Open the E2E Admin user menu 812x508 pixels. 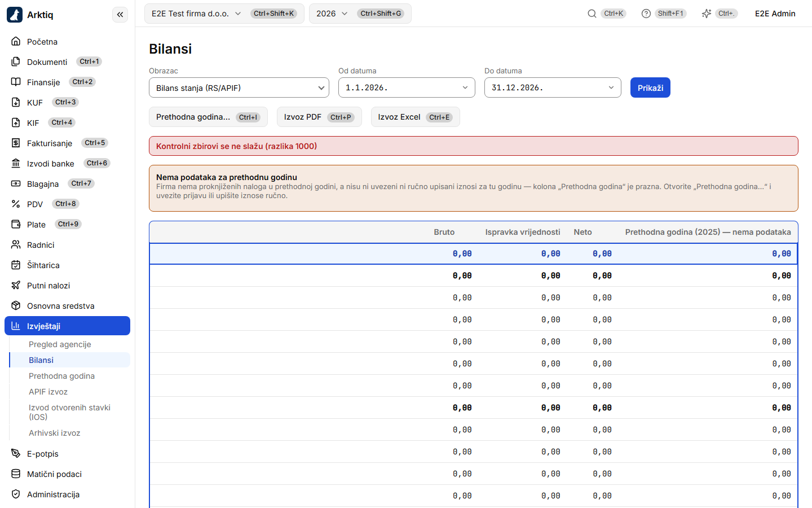point(775,14)
